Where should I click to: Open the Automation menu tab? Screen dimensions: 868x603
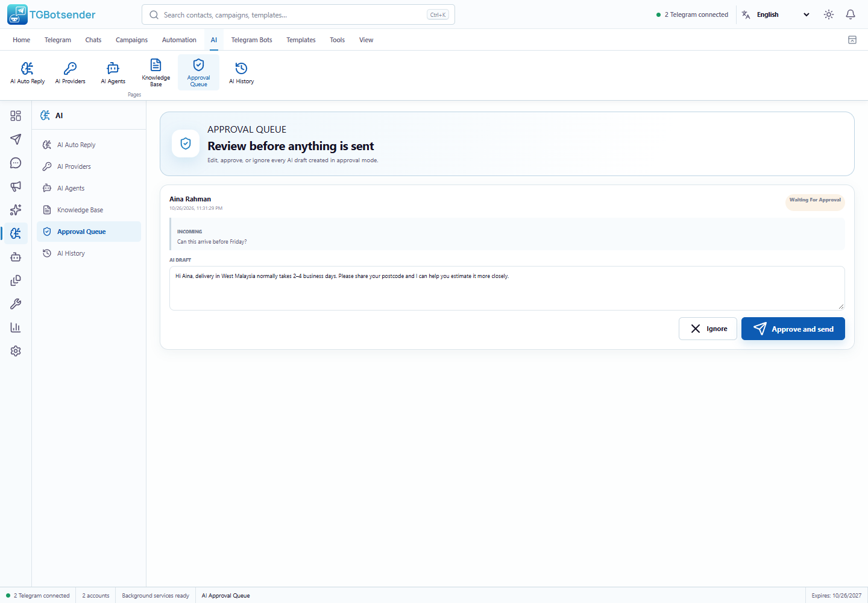coord(179,40)
